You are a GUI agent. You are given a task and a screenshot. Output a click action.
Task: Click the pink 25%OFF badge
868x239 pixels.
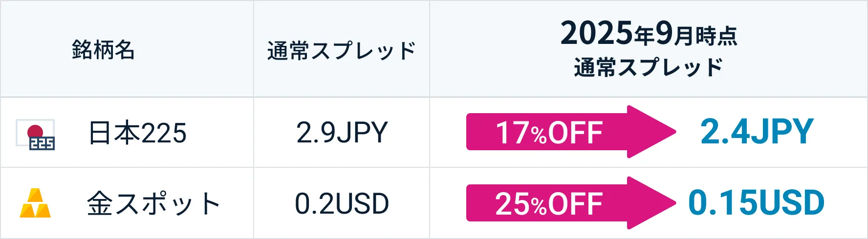548,203
